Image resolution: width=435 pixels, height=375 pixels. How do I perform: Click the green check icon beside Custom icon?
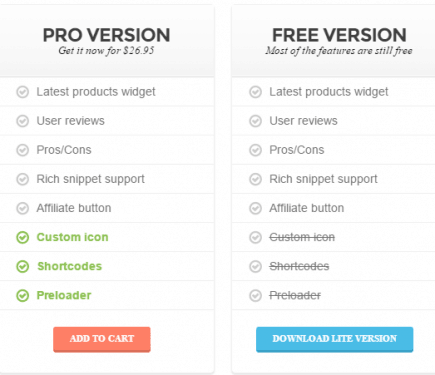tap(23, 237)
